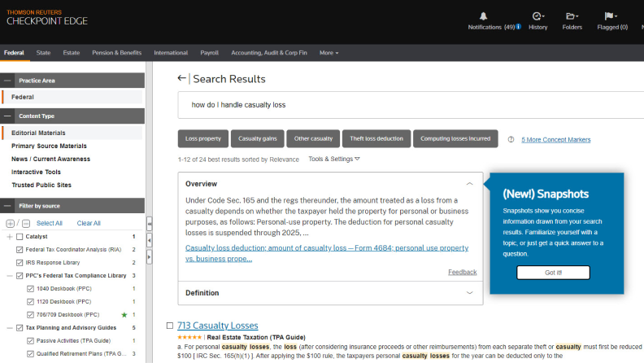Switch to the Pension & Benefits tab
This screenshot has height=363, width=644.
coord(116,53)
